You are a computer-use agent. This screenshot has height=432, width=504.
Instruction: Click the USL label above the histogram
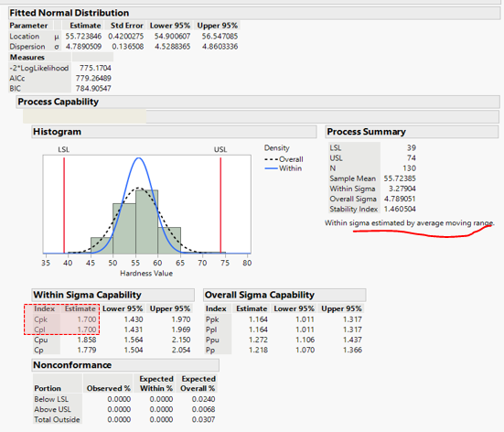[x=220, y=149]
